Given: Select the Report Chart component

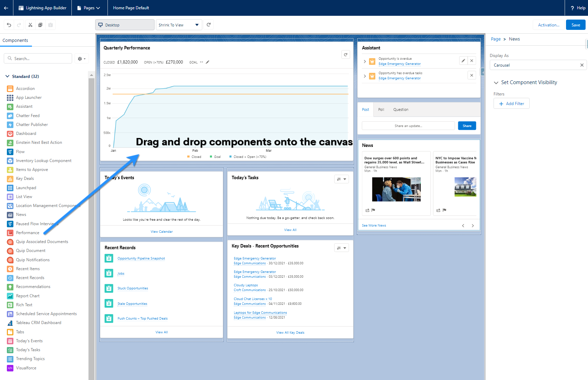Looking at the screenshot, I should pyautogui.click(x=27, y=296).
